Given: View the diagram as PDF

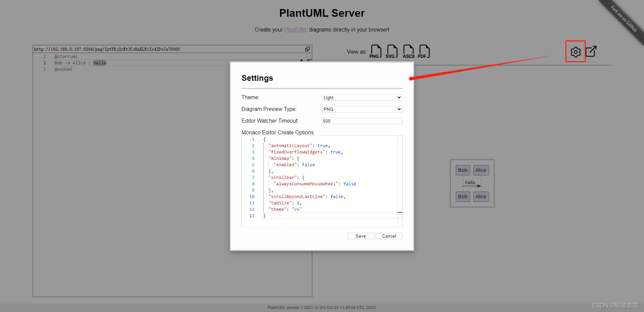Looking at the screenshot, I should click(x=424, y=51).
